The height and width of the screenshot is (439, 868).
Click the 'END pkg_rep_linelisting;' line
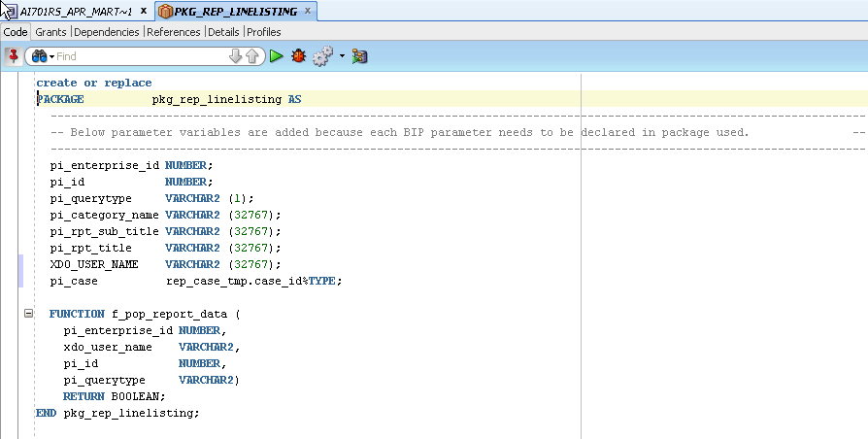click(x=117, y=413)
